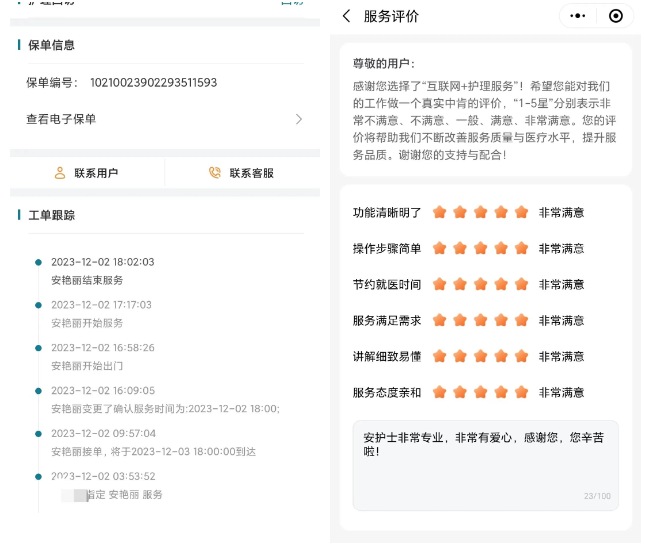Viewport: 645px width, 548px height.
Task: Select the 安艳丽结束服务 timeline entry
Action: (87, 280)
